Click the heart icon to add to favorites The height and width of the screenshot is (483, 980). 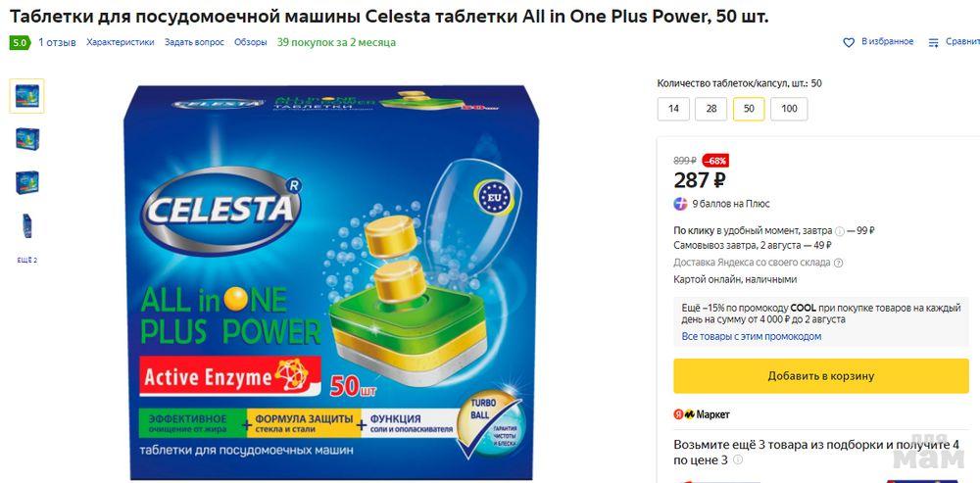848,42
